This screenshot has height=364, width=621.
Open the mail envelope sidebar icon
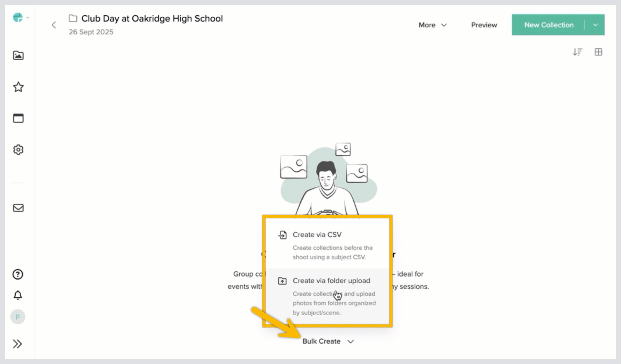click(18, 208)
